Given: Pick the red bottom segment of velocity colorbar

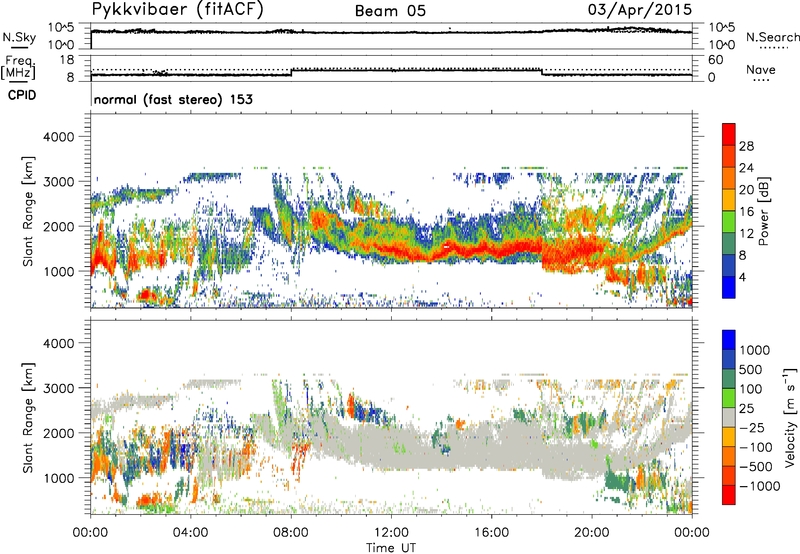Looking at the screenshot, I should [729, 495].
